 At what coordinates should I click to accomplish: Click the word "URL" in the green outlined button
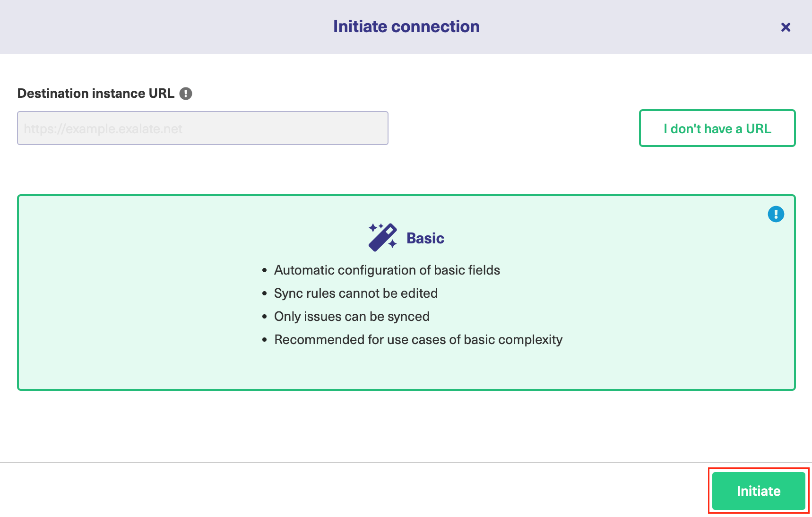758,129
